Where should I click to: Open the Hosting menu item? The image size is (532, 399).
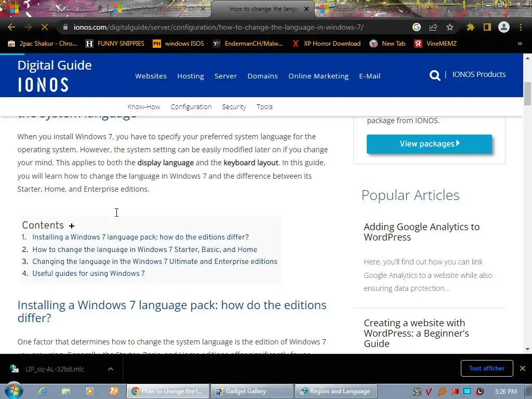[x=191, y=76]
